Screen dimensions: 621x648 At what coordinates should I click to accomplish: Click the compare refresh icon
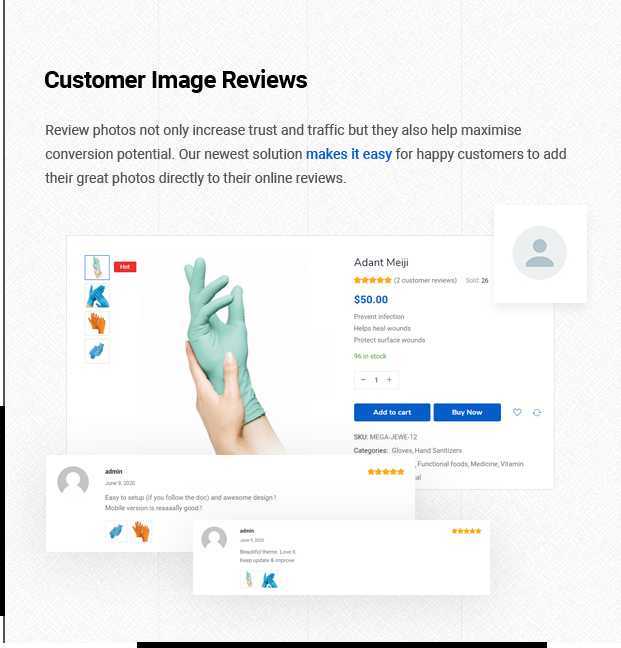[537, 412]
